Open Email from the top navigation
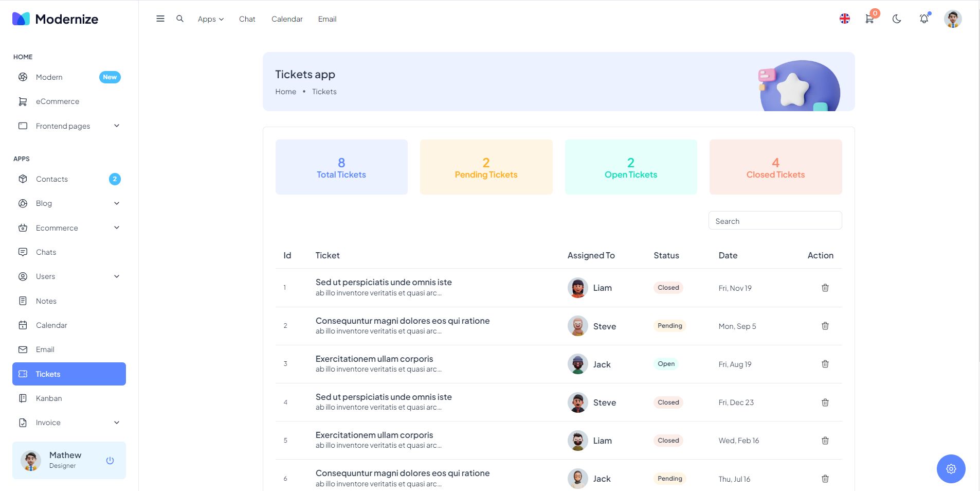980x491 pixels. (328, 19)
